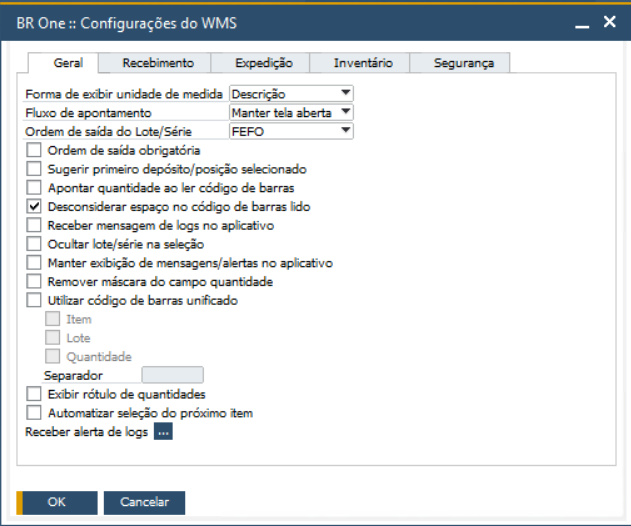
Task: Click the OK button
Action: click(x=57, y=502)
